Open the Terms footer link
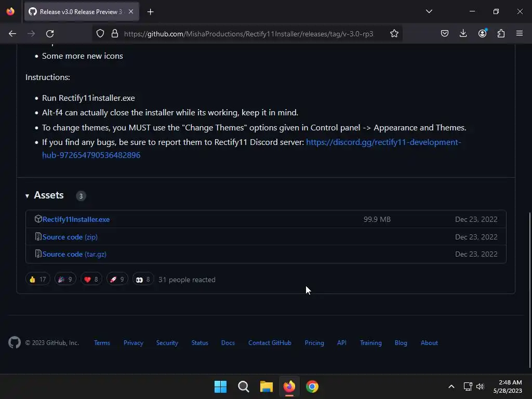This screenshot has height=399, width=532. pos(102,343)
